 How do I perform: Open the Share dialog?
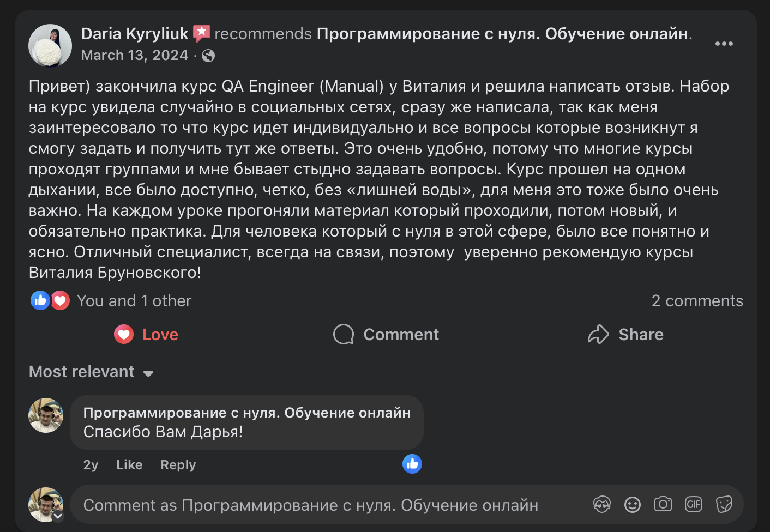coord(625,334)
